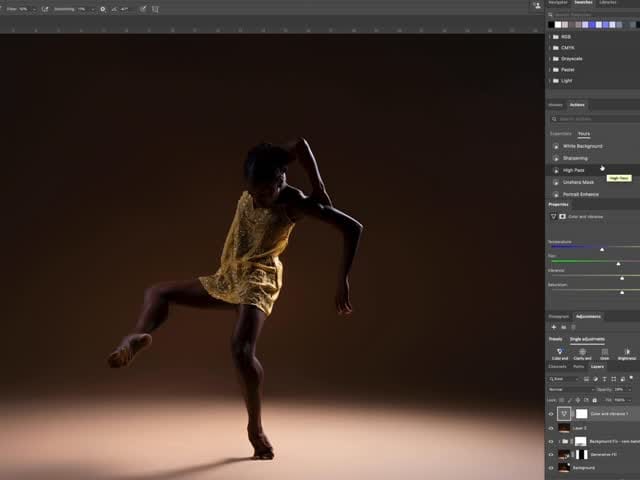The height and width of the screenshot is (480, 640).
Task: Switch to the Swatches tab
Action: pos(583,2)
